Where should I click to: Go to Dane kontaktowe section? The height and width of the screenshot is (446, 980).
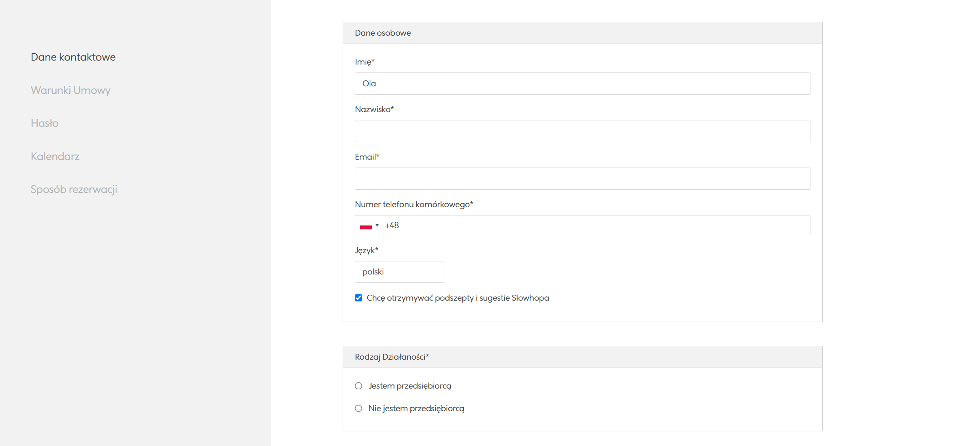[x=73, y=57]
